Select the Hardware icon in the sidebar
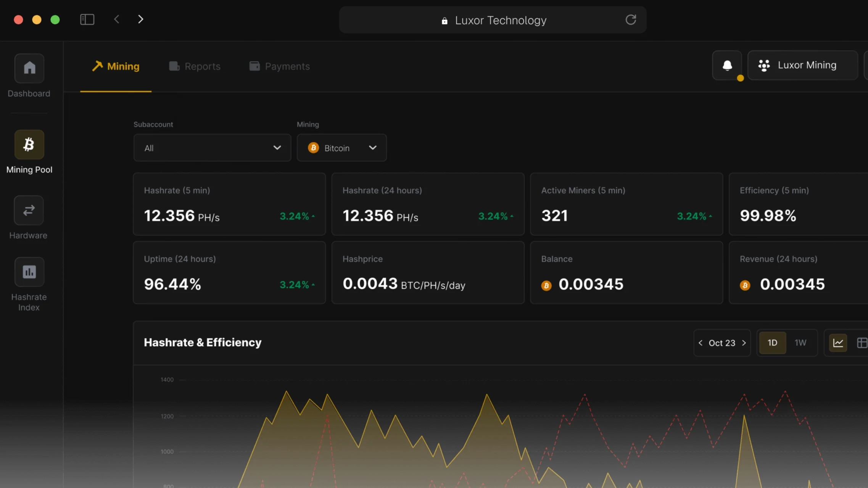The image size is (868, 488). coord(28,210)
